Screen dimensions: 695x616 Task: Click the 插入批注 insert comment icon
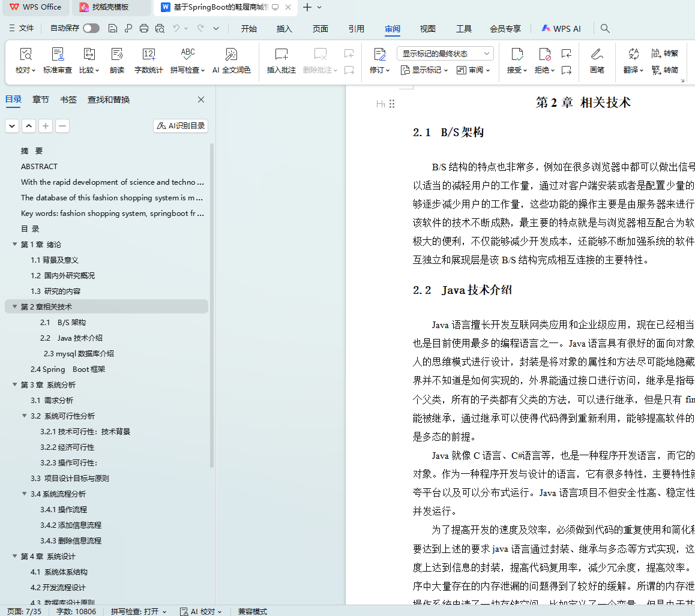pyautogui.click(x=281, y=55)
